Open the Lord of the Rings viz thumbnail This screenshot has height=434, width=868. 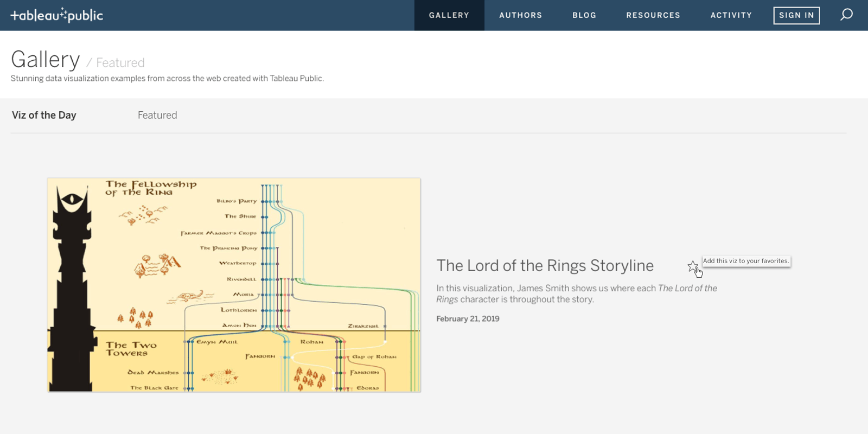tap(234, 285)
